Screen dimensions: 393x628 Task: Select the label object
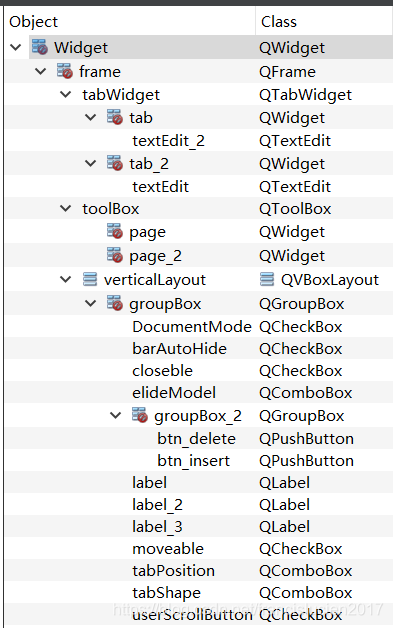pyautogui.click(x=149, y=483)
